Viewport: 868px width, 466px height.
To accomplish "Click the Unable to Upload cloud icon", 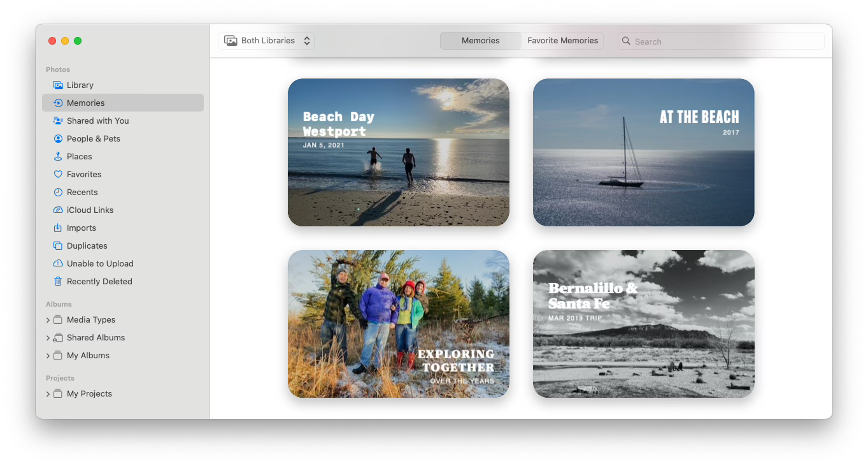I will pyautogui.click(x=58, y=263).
